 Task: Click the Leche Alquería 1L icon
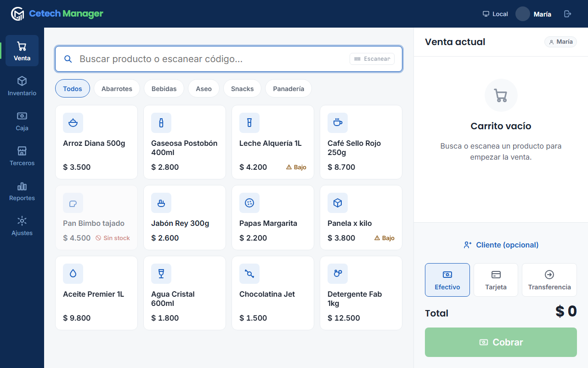click(x=249, y=123)
